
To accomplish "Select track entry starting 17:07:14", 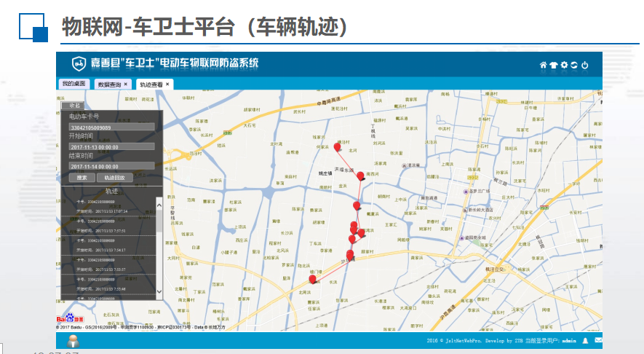I will [108, 206].
